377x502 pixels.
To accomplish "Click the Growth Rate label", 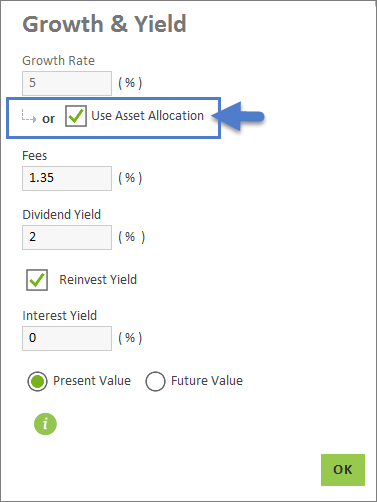I will click(59, 61).
